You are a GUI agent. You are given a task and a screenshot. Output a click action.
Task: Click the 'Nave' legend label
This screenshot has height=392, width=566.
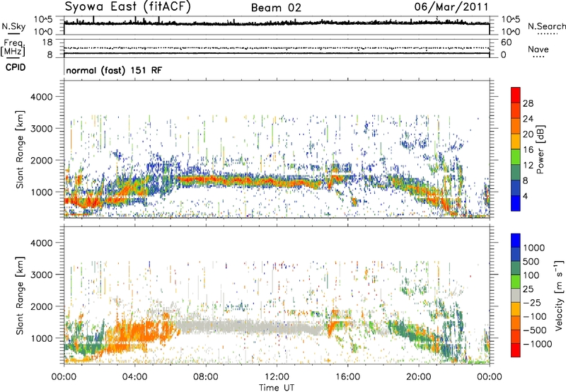(x=538, y=50)
